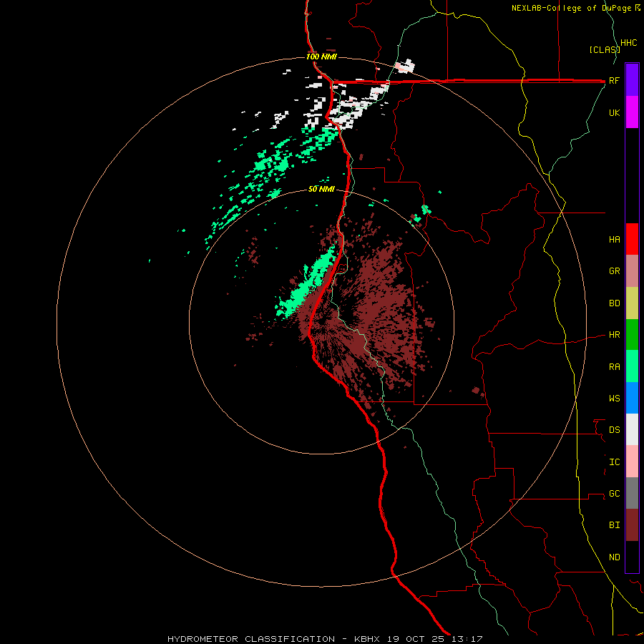
Task: Click the HA red legend swatch
Action: (x=632, y=239)
